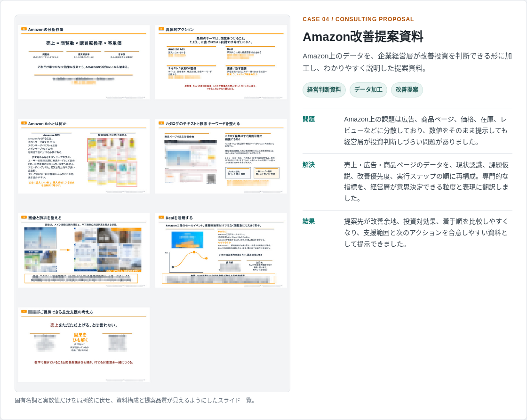Click the 経営判断資料 tag
Screen dimensions: 527x420
(x=324, y=90)
